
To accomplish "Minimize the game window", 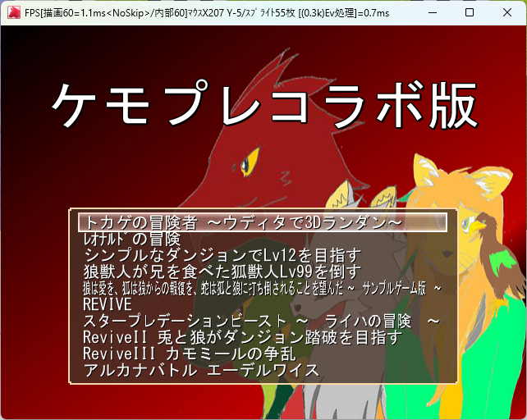I will (433, 13).
